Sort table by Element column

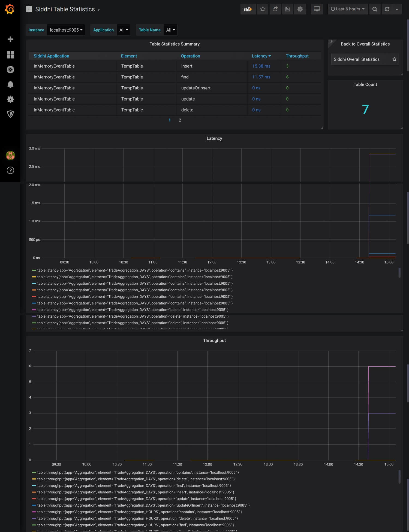point(129,56)
